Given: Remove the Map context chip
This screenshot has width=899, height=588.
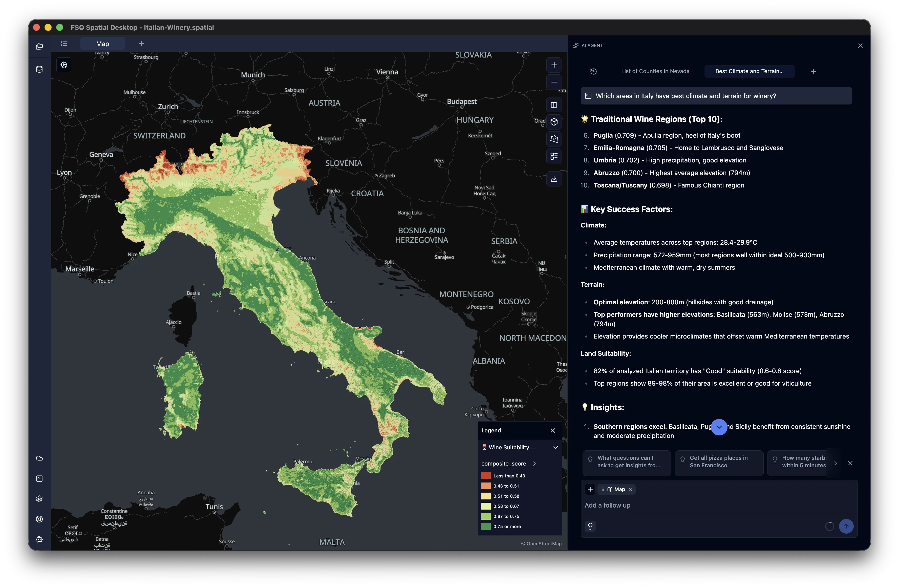Looking at the screenshot, I should coord(630,489).
